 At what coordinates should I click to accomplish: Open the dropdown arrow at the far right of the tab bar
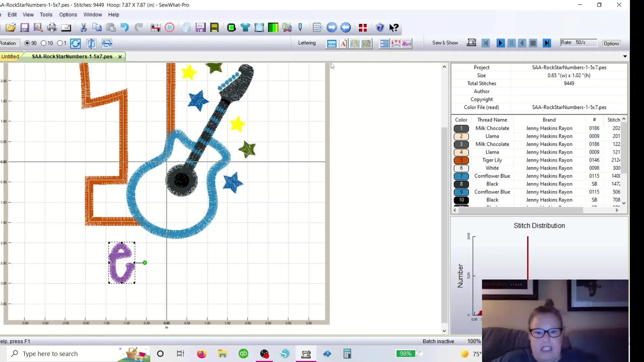[624, 56]
